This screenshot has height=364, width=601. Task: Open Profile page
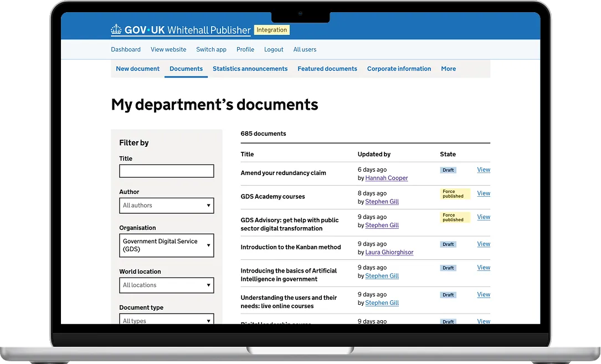[x=245, y=49]
